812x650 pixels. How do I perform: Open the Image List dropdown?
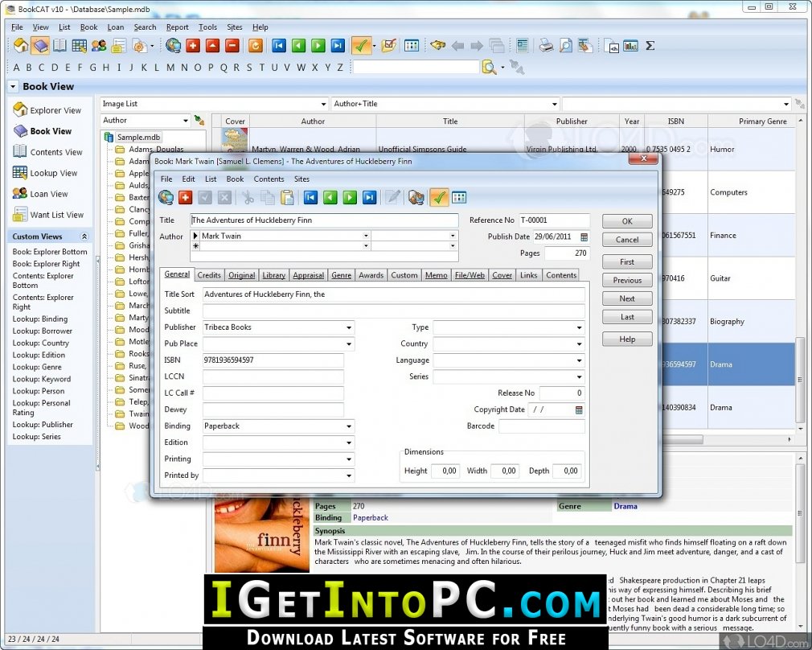point(323,105)
